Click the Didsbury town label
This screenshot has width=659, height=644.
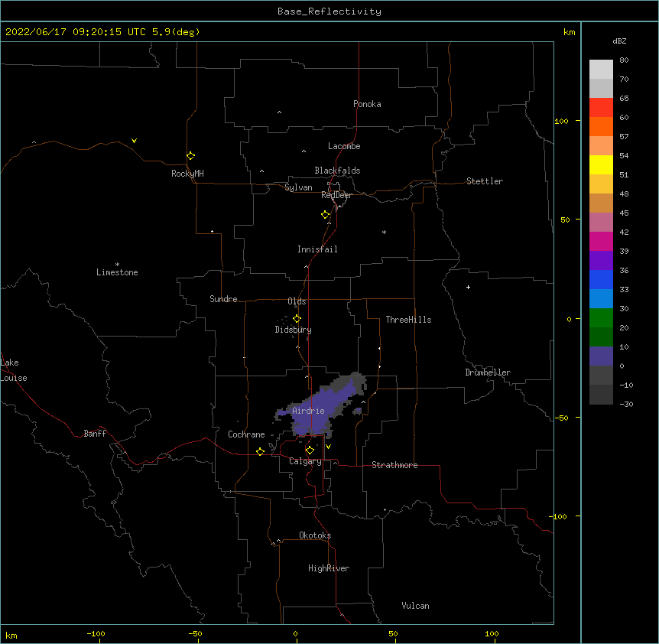coord(293,330)
